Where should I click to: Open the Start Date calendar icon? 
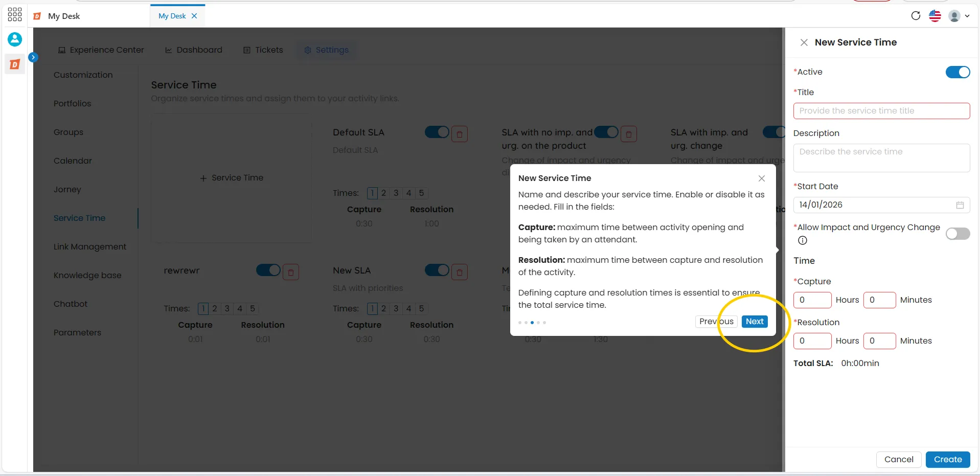coord(960,205)
